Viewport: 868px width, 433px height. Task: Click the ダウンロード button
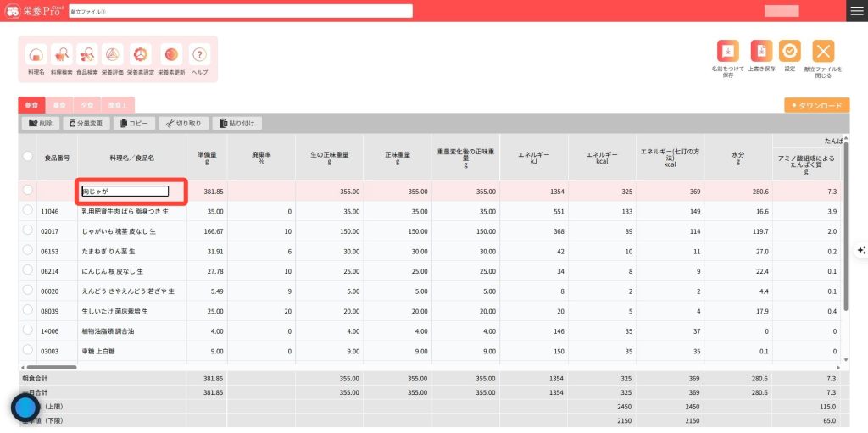coord(816,106)
